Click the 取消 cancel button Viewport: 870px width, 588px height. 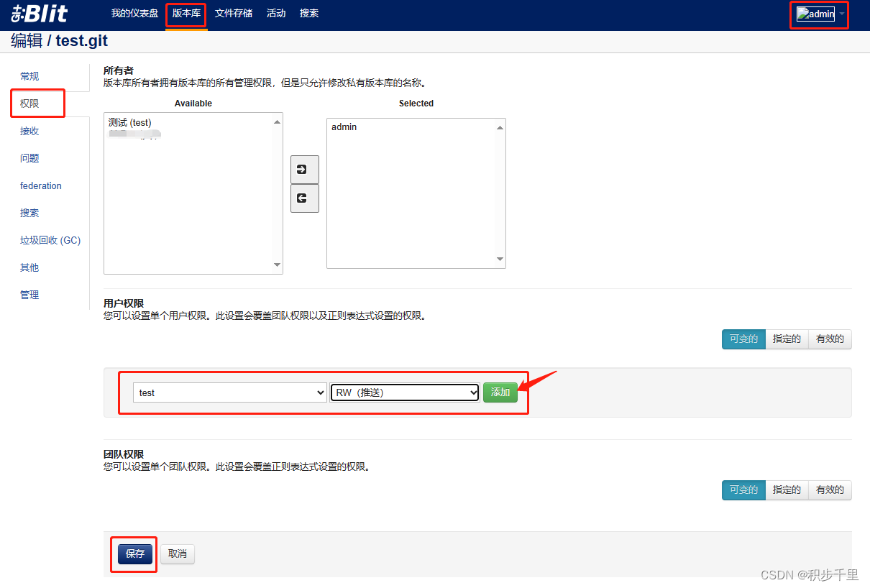[x=177, y=554]
